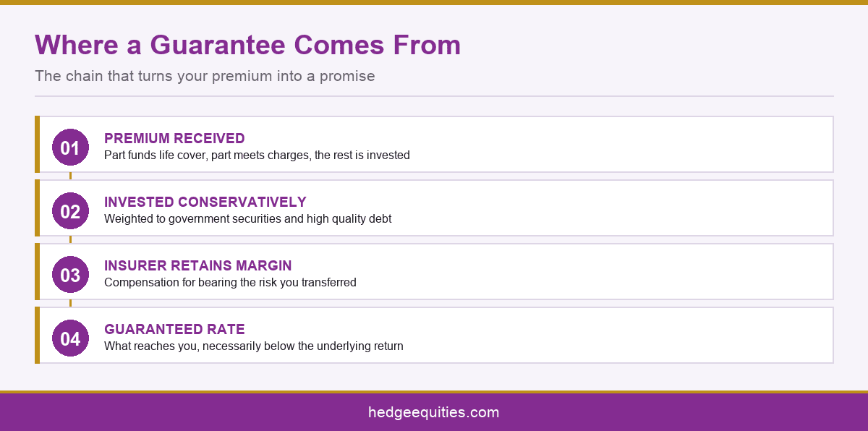868x431 pixels.
Task: Open the hedgeequities.com footer link
Action: (433, 413)
